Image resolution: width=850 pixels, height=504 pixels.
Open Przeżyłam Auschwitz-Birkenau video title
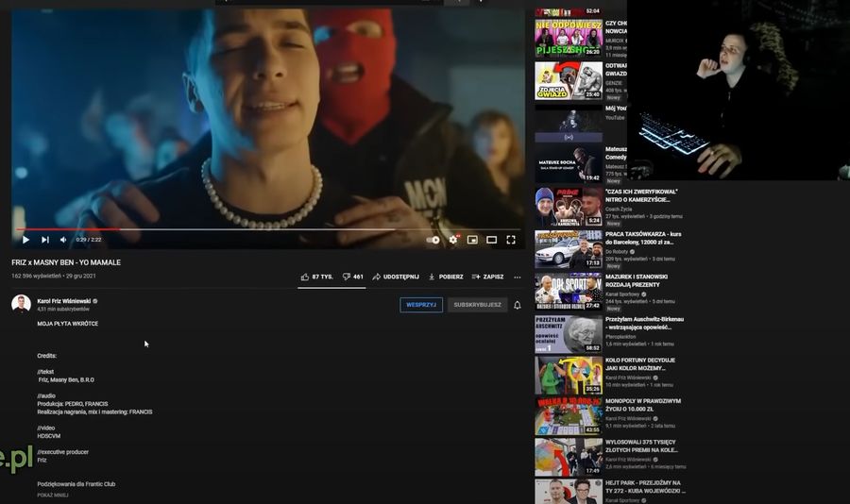tap(644, 323)
